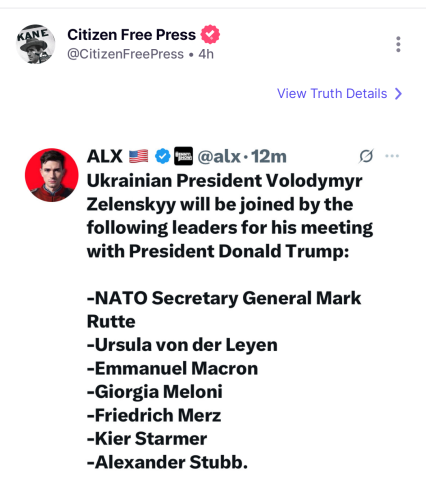Click the American flag emoji after ALX

point(139,156)
